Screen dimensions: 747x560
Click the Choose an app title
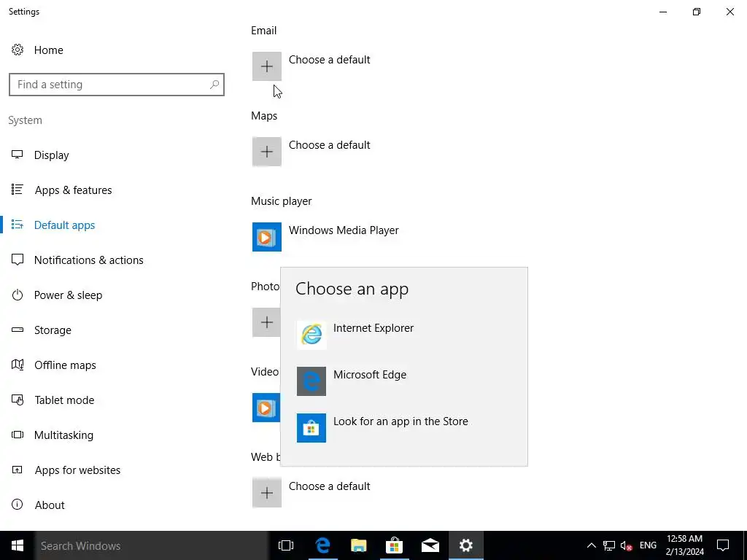[x=352, y=289]
